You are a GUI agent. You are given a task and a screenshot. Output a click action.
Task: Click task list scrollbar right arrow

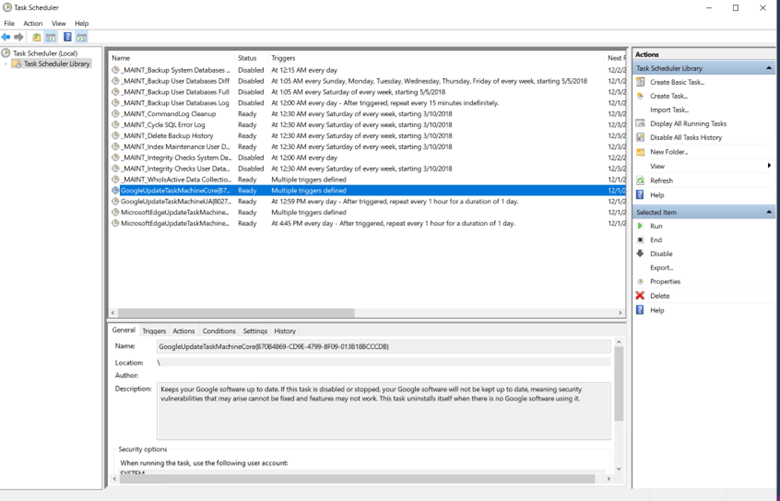pos(620,312)
